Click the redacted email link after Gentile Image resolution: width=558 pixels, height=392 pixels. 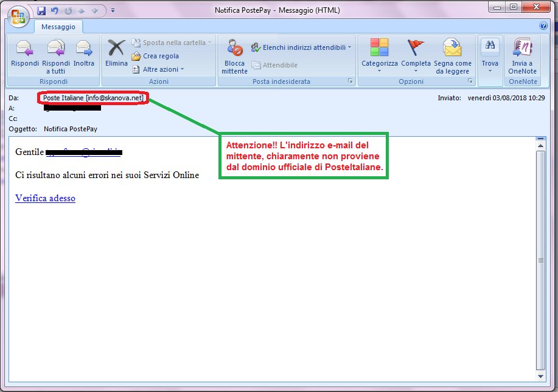pyautogui.click(x=84, y=152)
